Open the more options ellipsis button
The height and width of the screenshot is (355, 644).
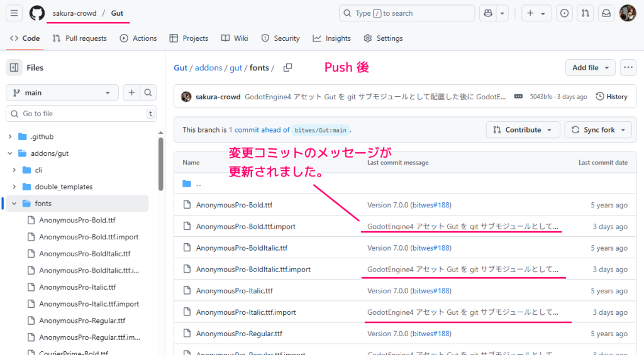tap(628, 68)
